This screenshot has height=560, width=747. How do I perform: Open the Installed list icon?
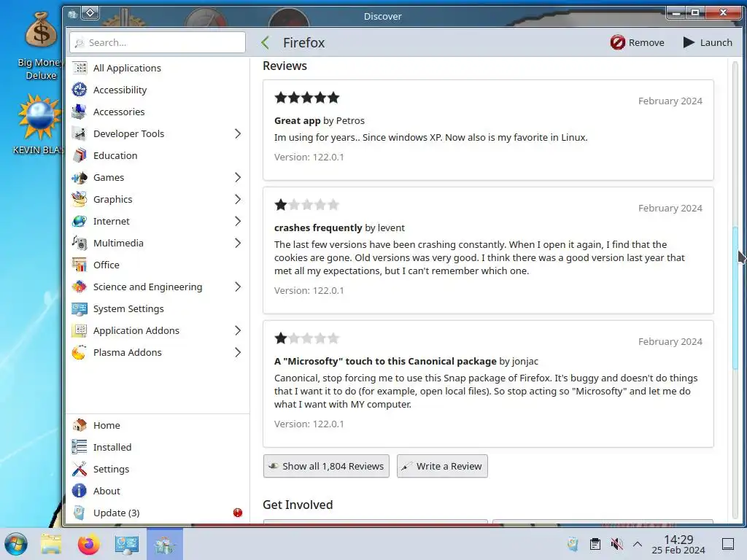pos(80,447)
